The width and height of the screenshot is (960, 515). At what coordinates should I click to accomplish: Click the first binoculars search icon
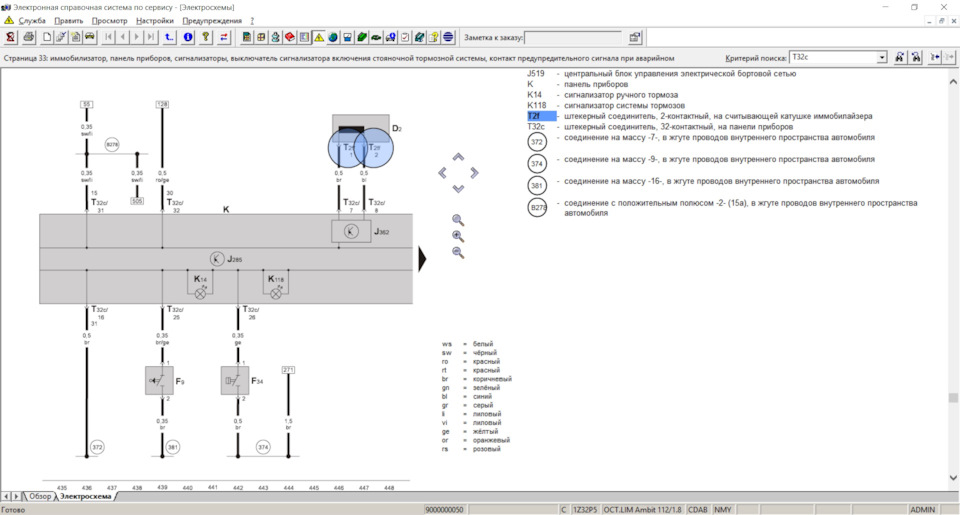(899, 57)
